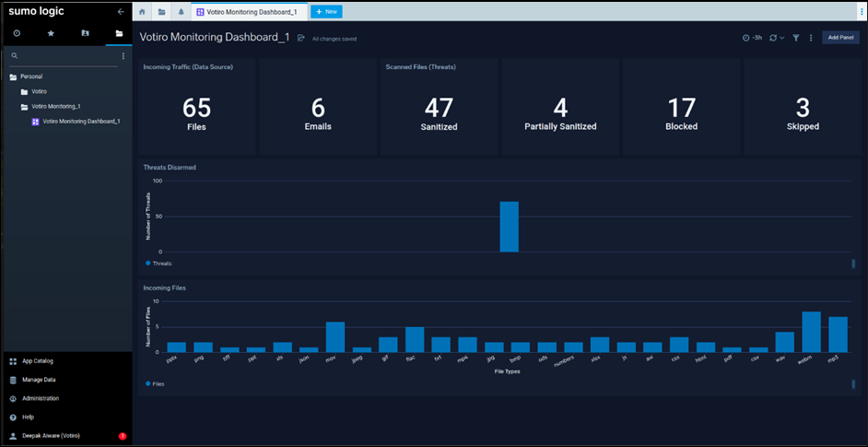Toggle the Threats legend item
Viewport: 868px width, 447px height.
[158, 264]
